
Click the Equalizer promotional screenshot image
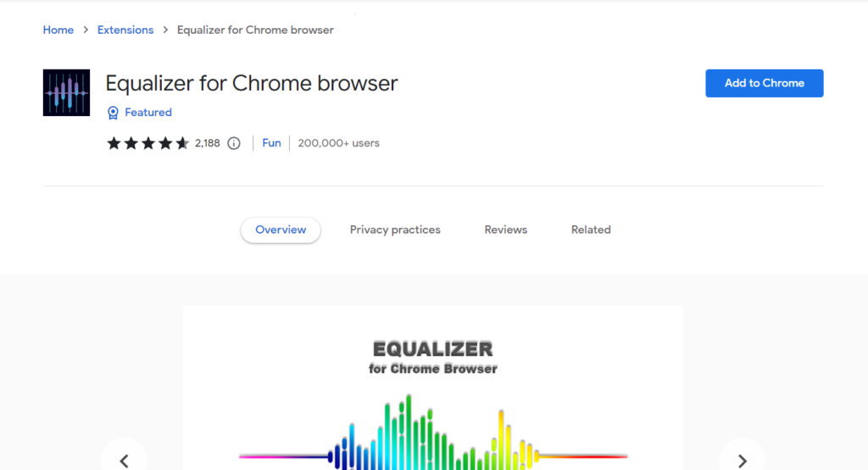(x=433, y=390)
